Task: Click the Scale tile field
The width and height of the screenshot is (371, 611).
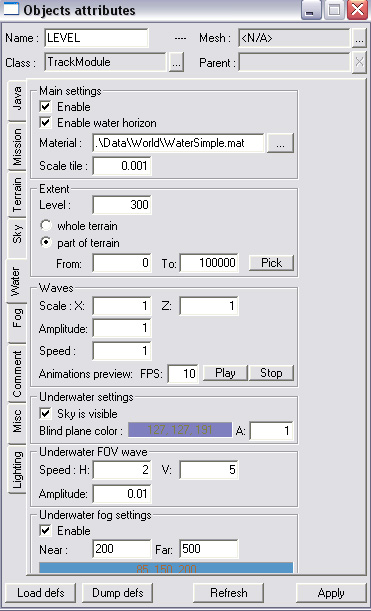Action: pyautogui.click(x=122, y=166)
